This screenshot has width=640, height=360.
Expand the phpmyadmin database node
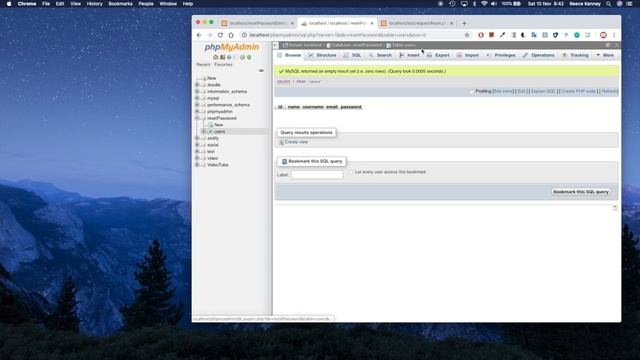coord(197,111)
